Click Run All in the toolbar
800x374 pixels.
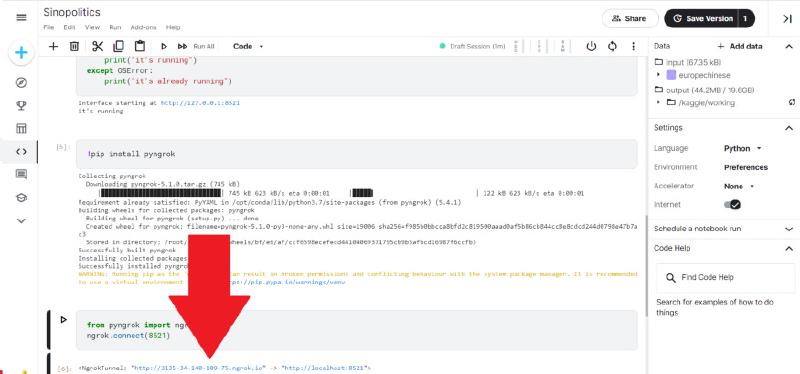point(196,46)
